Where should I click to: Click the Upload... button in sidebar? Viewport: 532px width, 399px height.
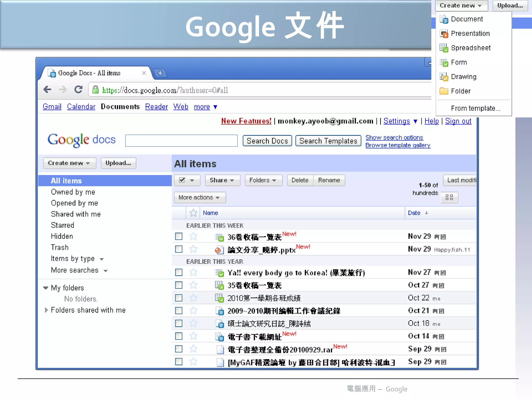coord(118,163)
